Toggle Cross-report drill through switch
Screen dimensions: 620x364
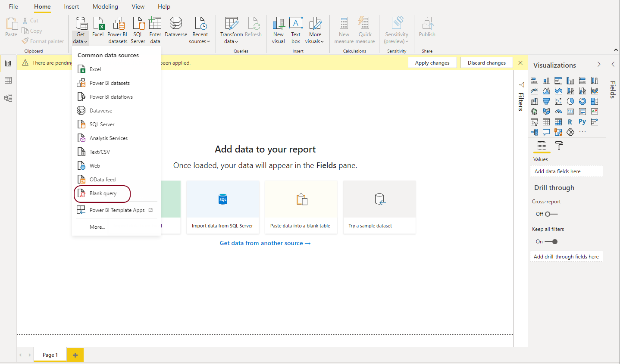pyautogui.click(x=551, y=214)
